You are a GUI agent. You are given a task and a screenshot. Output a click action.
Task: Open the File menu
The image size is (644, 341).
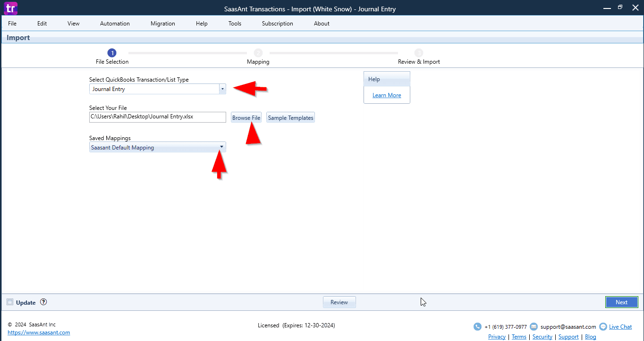point(12,24)
